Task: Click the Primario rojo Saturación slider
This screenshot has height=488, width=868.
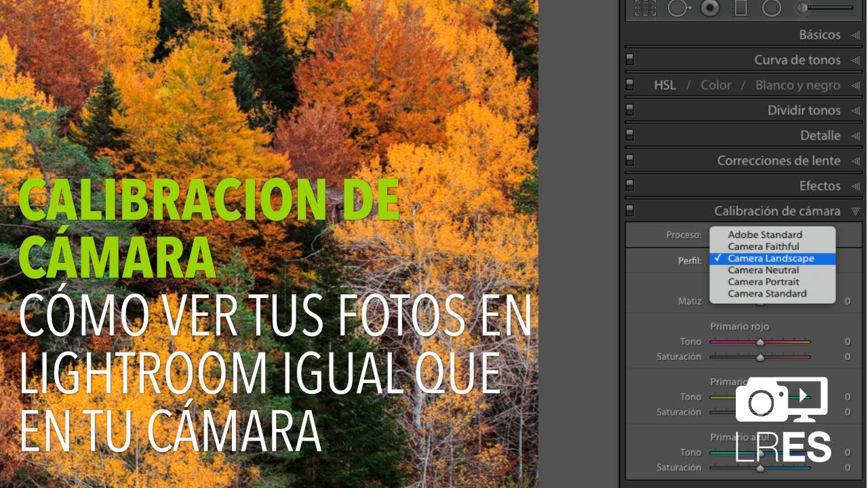Action: (760, 357)
